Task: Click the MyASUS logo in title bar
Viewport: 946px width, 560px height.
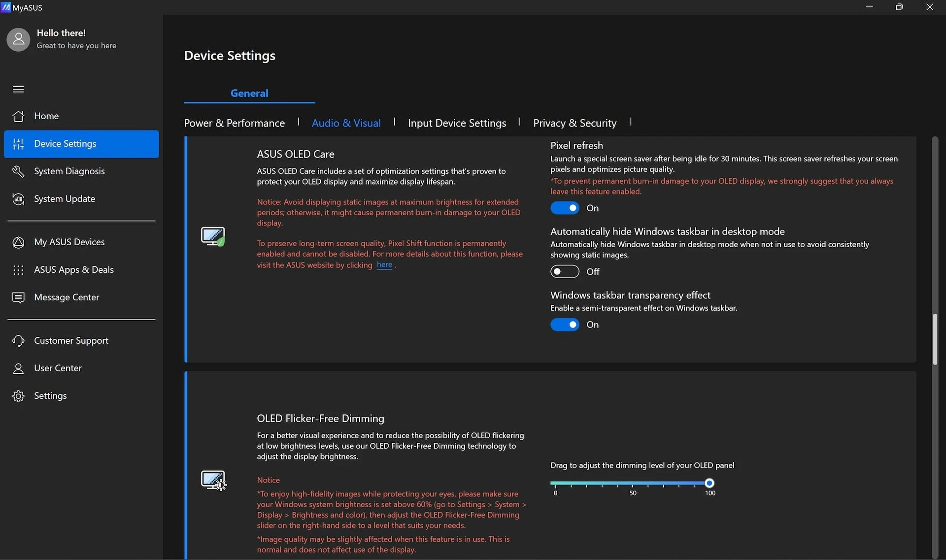Action: point(6,7)
